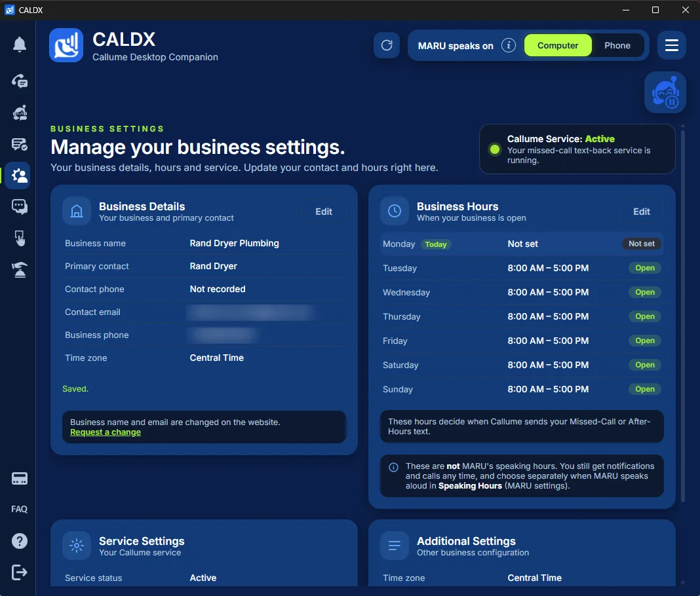
Task: Open the FAQ sidebar item
Action: pyautogui.click(x=19, y=509)
